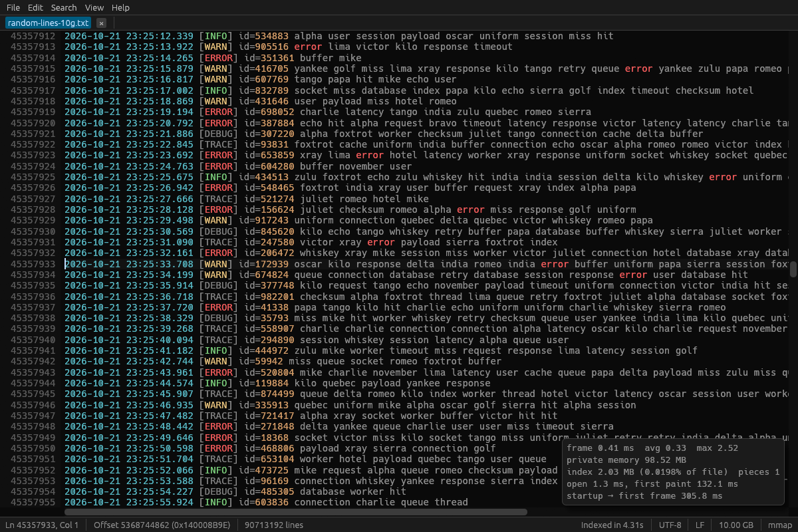Open the Help menu

pos(121,7)
